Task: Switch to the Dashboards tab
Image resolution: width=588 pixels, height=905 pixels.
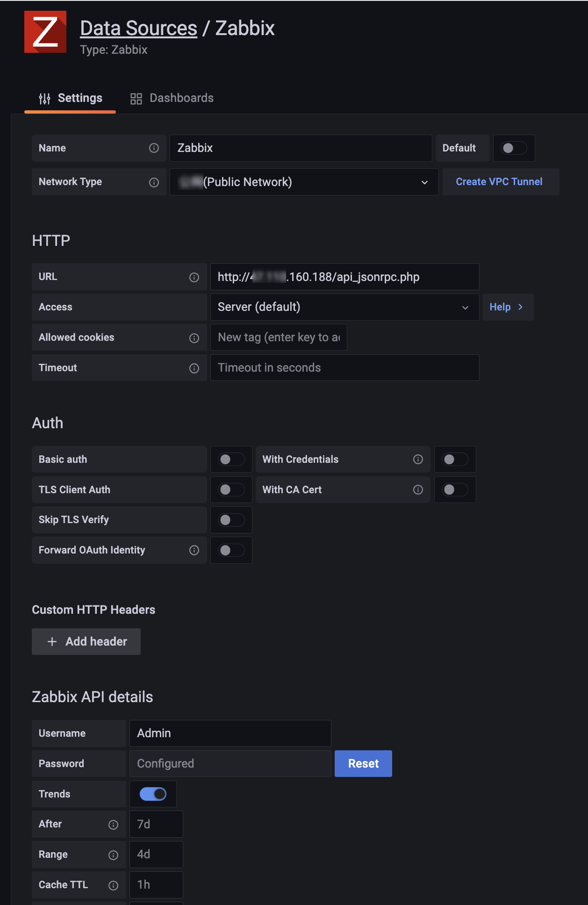Action: 172,98
